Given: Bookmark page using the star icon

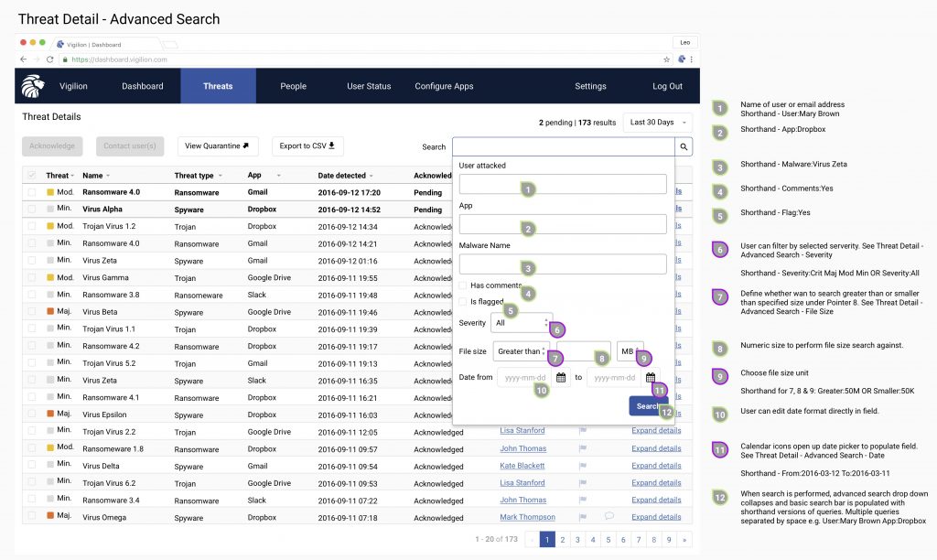Looking at the screenshot, I should pyautogui.click(x=666, y=59).
